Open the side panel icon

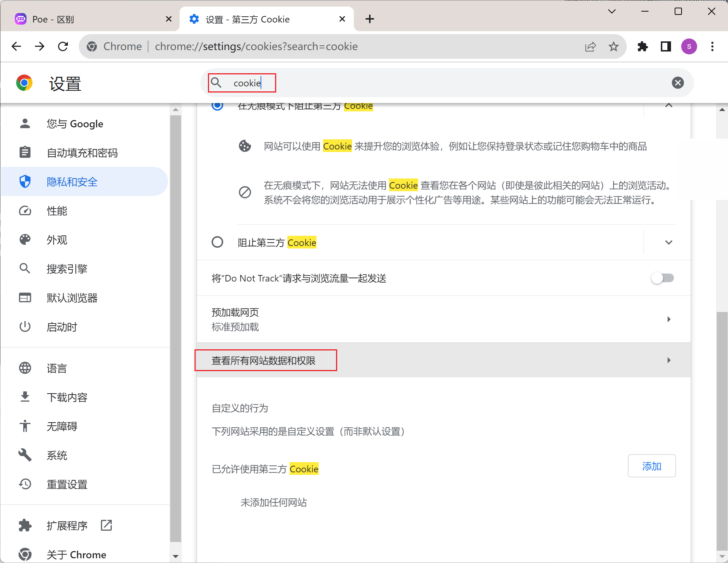coord(666,46)
